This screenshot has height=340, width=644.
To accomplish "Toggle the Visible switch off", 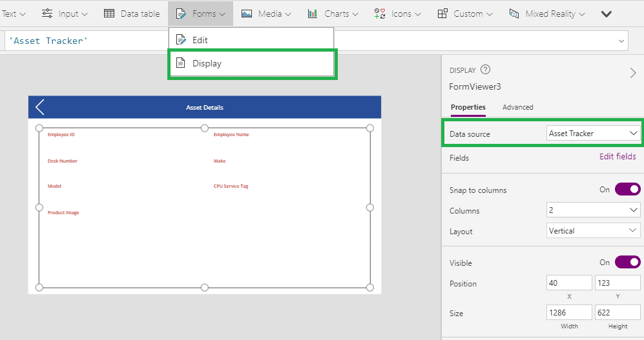I will (x=627, y=263).
